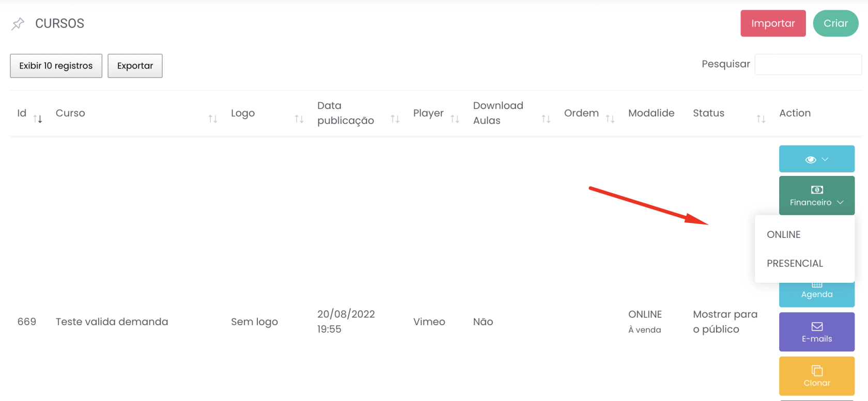
Task: Choose PRESENCIAL from the dropdown menu
Action: click(795, 264)
